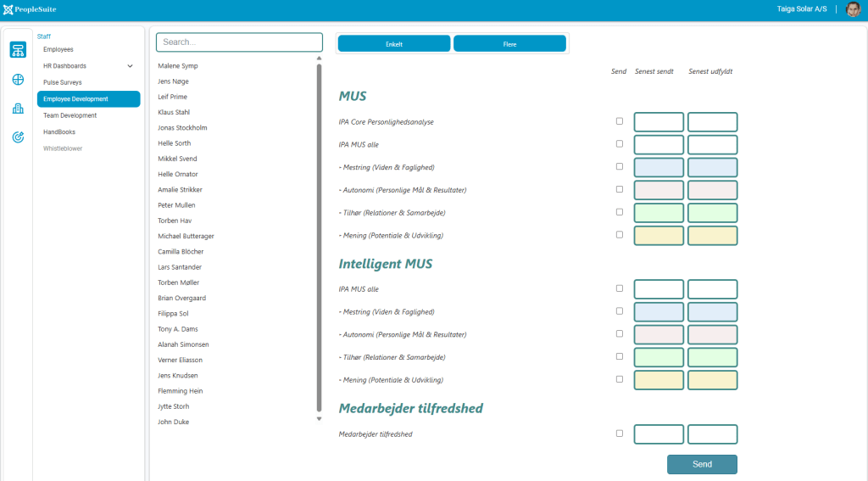868x481 pixels.
Task: Switch to the Flere button
Action: pyautogui.click(x=509, y=44)
